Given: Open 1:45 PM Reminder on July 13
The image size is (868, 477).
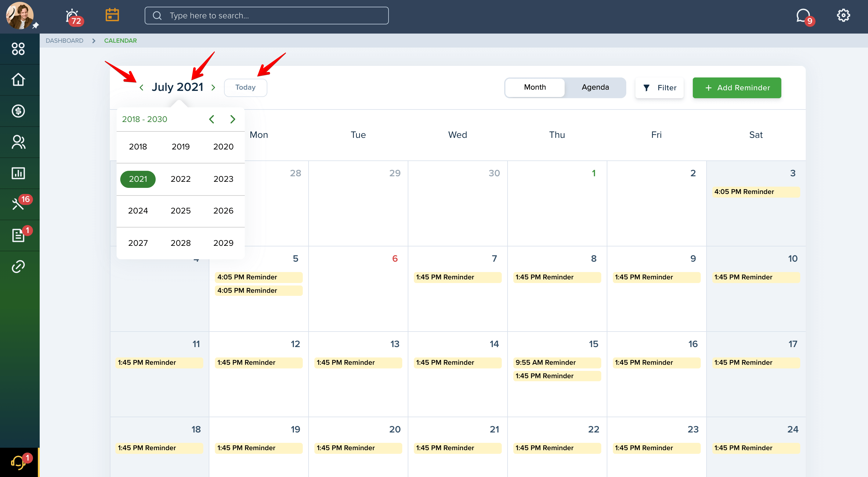Looking at the screenshot, I should (x=358, y=363).
